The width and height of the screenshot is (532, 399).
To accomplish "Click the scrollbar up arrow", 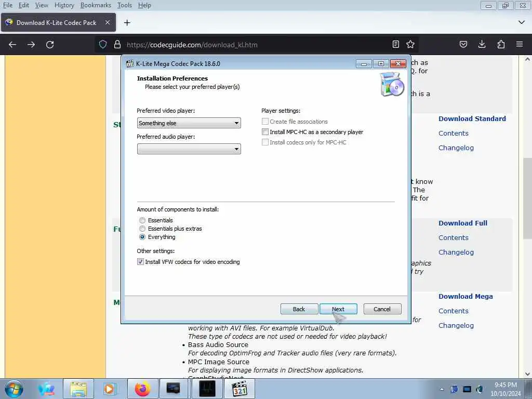I will [527, 59].
